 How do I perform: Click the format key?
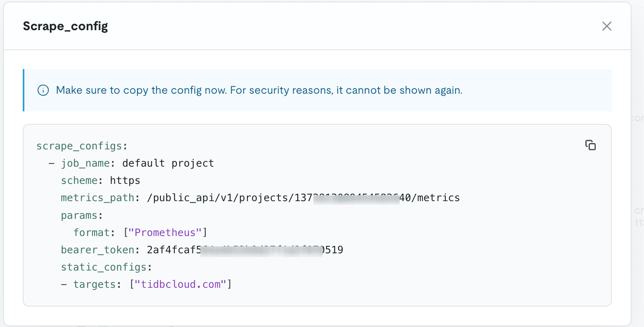pos(91,233)
